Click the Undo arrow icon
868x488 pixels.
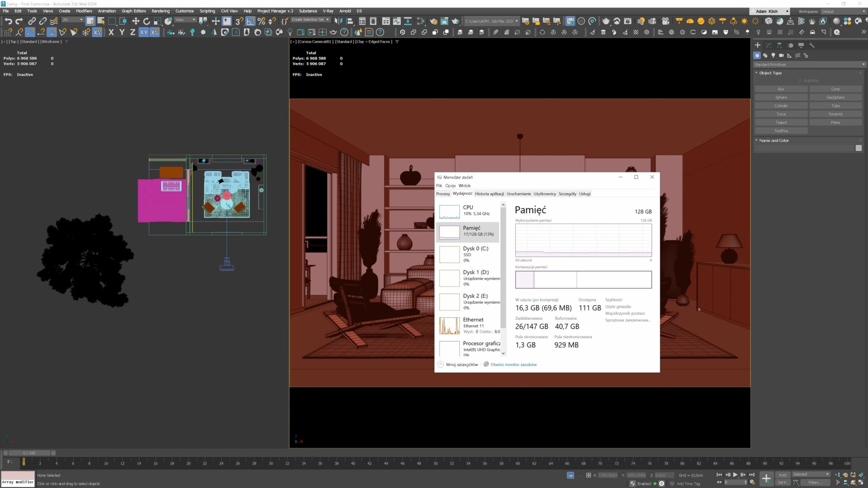[8, 21]
